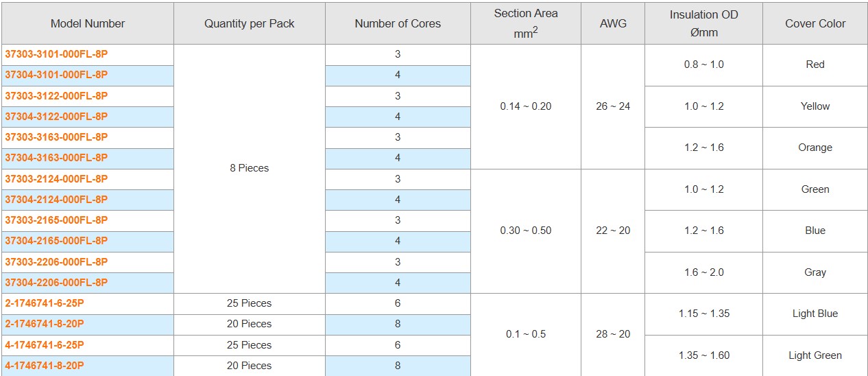Select the 37304-2124-000FL-8P model link

coord(56,200)
